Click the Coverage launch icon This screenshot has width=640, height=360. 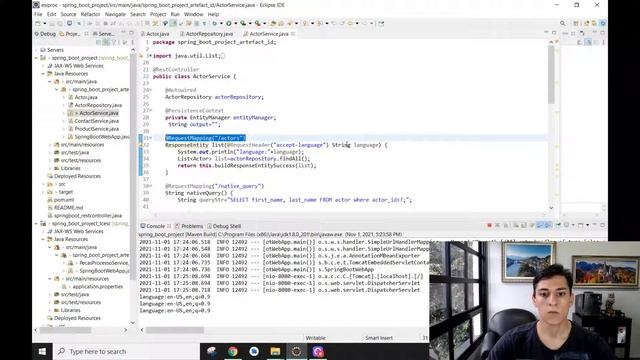coord(243,23)
